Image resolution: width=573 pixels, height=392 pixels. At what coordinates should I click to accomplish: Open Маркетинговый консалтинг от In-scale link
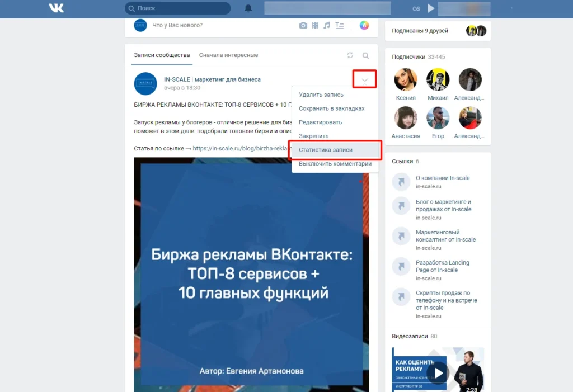click(445, 235)
